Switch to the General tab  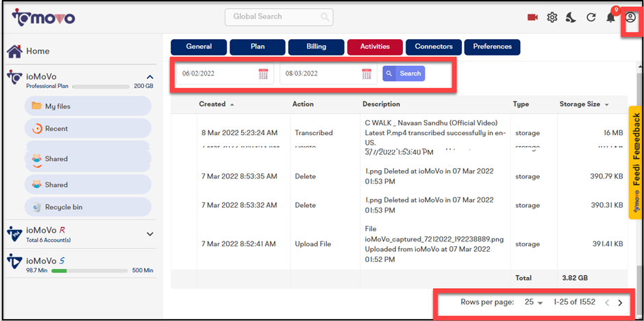coord(199,47)
